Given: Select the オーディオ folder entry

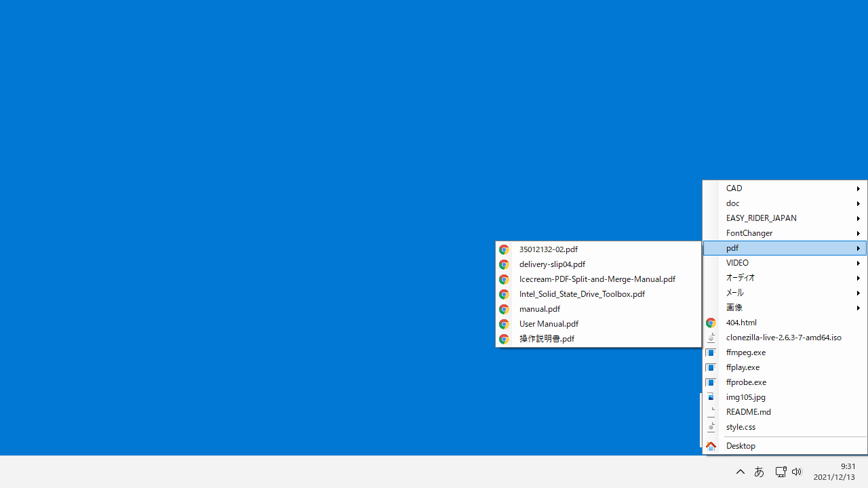Looking at the screenshot, I should (785, 278).
